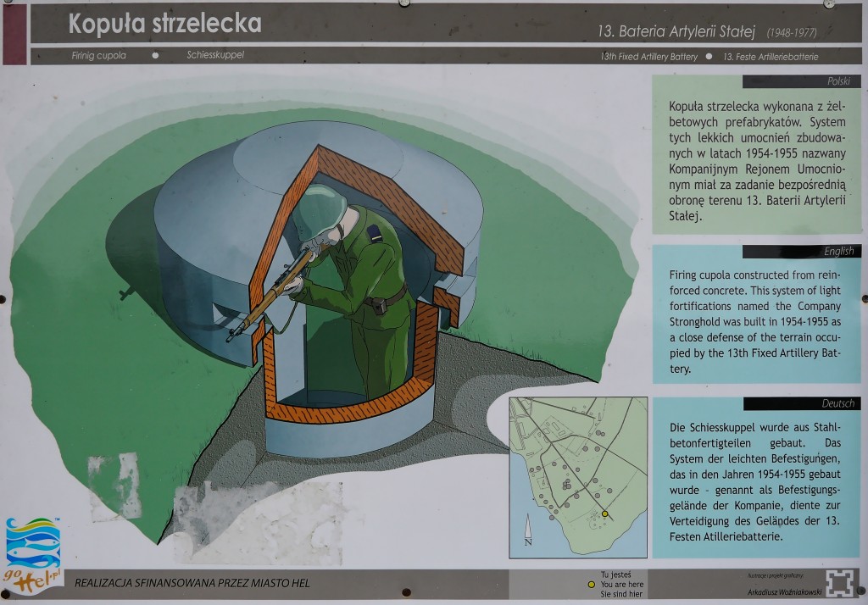Click the soldier's green helmet

[318, 208]
